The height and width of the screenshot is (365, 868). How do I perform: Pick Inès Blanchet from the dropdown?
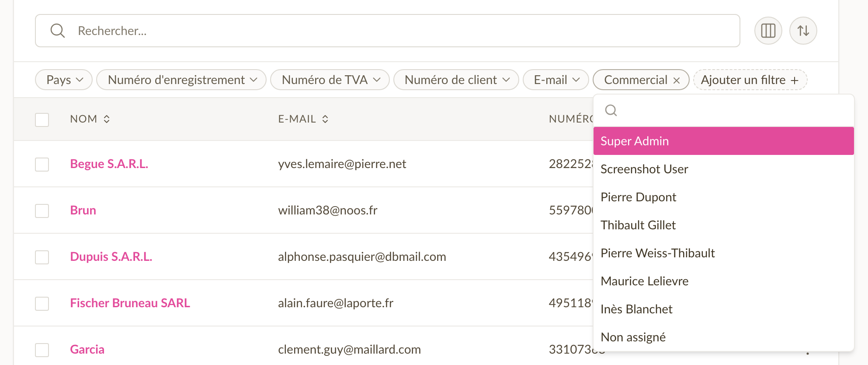coord(723,309)
